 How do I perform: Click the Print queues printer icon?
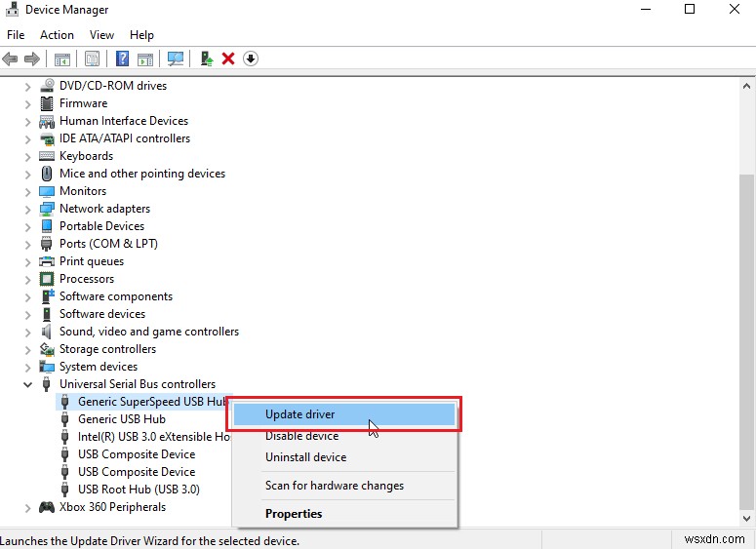pyautogui.click(x=47, y=261)
